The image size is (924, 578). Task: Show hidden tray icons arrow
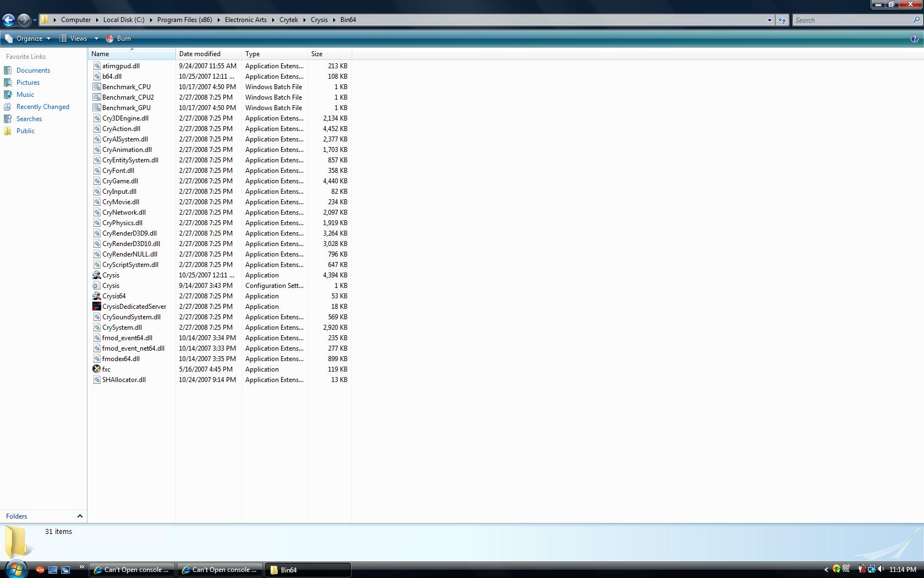pyautogui.click(x=826, y=570)
